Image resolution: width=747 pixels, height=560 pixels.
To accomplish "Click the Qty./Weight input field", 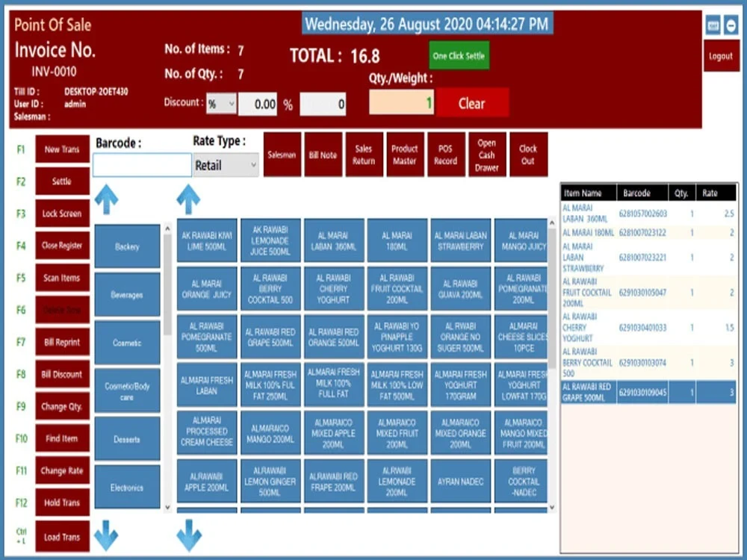I will 402,102.
